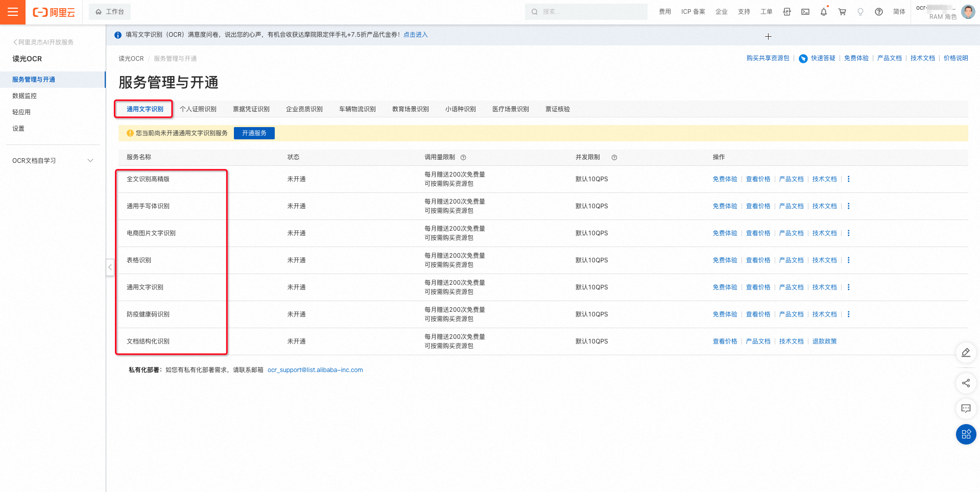Switch to 车辆物流识别 tab

(x=357, y=109)
